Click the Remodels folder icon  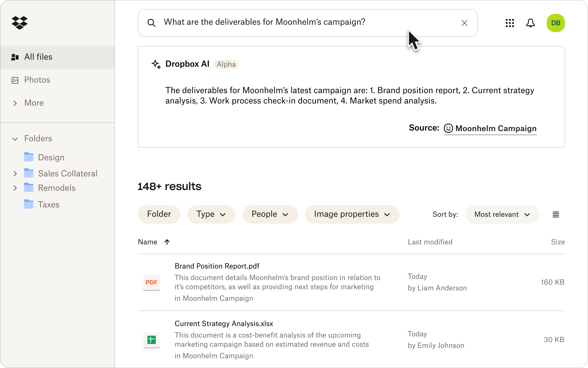pos(29,187)
